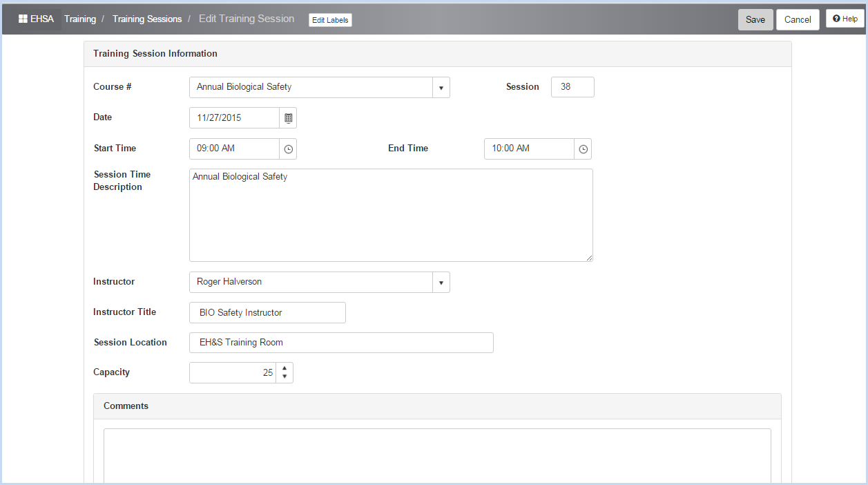
Task: Decrease Capacity with the down arrow
Action: [x=284, y=377]
